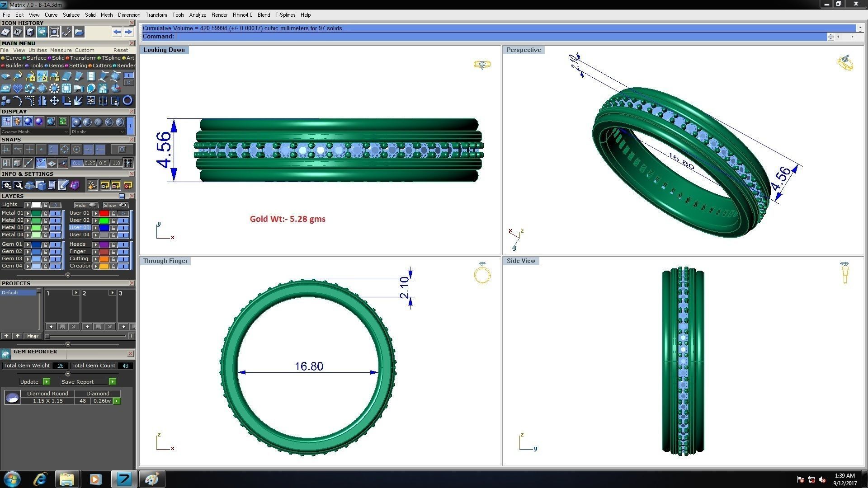Click the open folder icon in Icon History
The width and height of the screenshot is (868, 488).
click(x=79, y=32)
